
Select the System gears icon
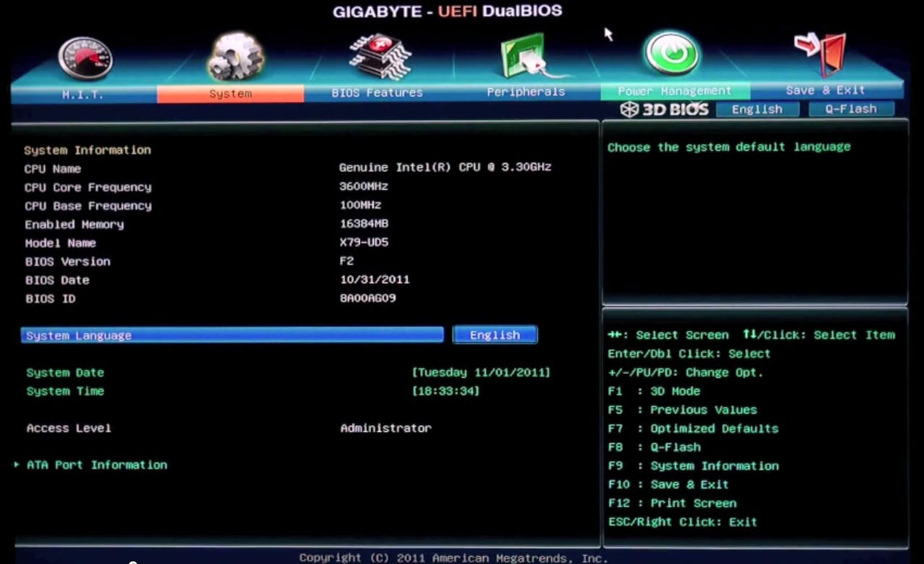pos(235,56)
